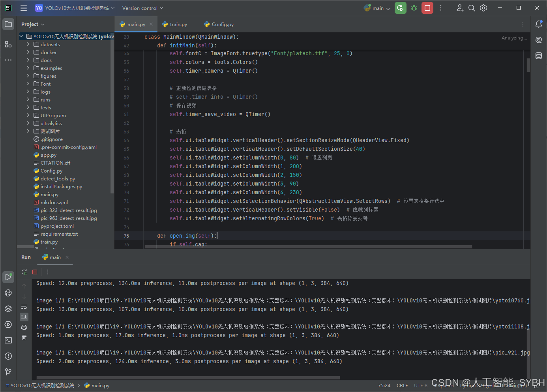
Task: Close the main run tab
Action: pyautogui.click(x=67, y=257)
